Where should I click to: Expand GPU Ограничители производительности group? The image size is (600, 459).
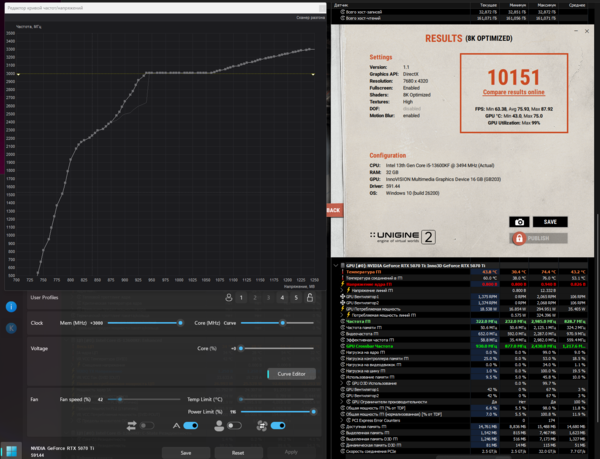(342, 402)
